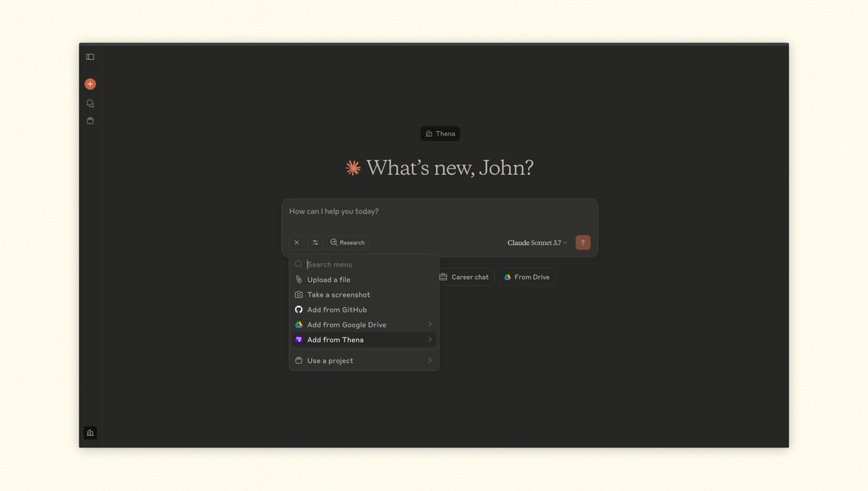
Task: Focus the 'How can I help you today?' prompt box
Action: click(440, 212)
